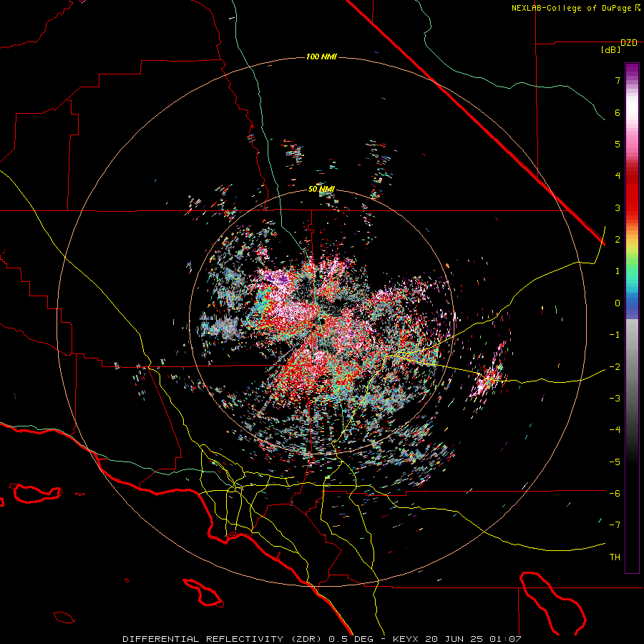Click the -3 value on color scale

pyautogui.click(x=615, y=398)
